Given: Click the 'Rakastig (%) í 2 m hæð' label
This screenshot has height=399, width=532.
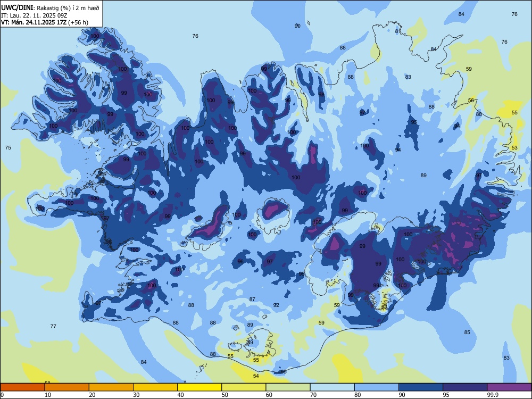Looking at the screenshot, I should coord(68,8).
